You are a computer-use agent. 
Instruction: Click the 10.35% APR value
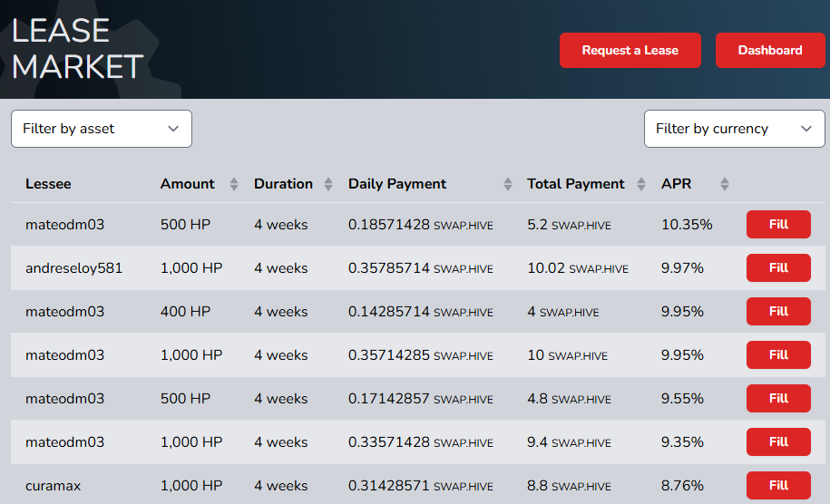point(687,225)
